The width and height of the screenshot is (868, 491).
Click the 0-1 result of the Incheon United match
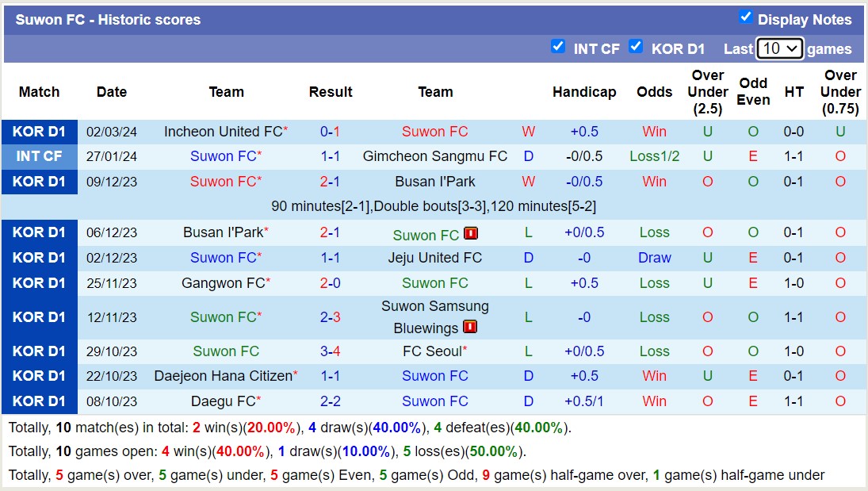click(x=331, y=132)
